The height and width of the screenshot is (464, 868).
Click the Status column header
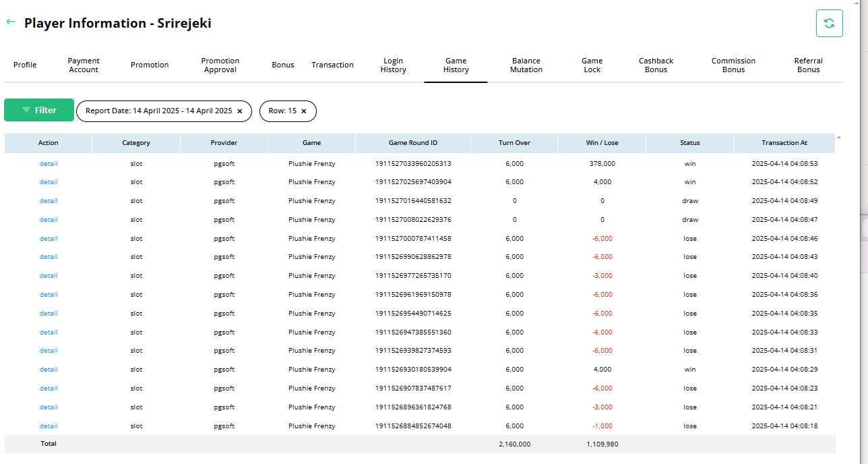click(690, 143)
